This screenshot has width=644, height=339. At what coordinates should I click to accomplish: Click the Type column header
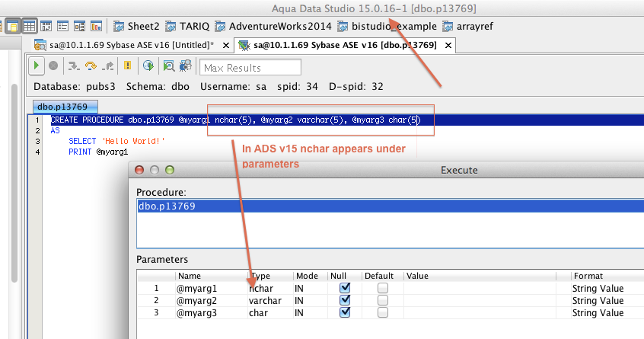[x=270, y=276]
